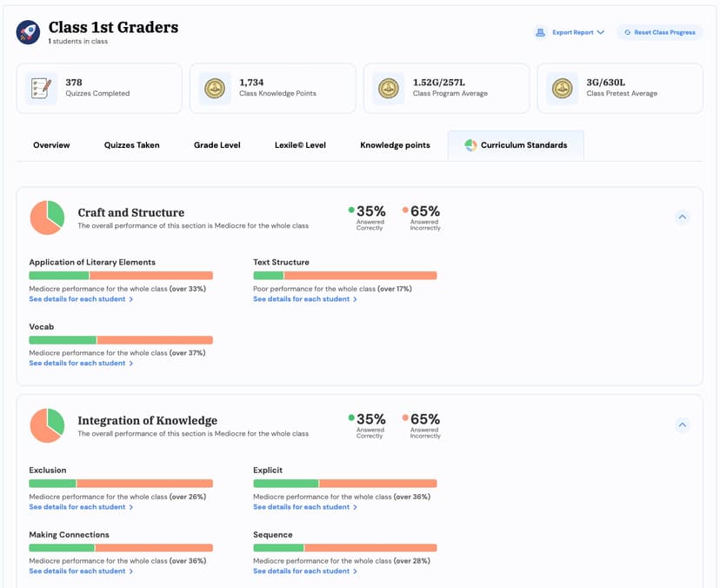The image size is (720, 588).
Task: Click the Class Knowledge Points coin icon
Action: (x=215, y=88)
